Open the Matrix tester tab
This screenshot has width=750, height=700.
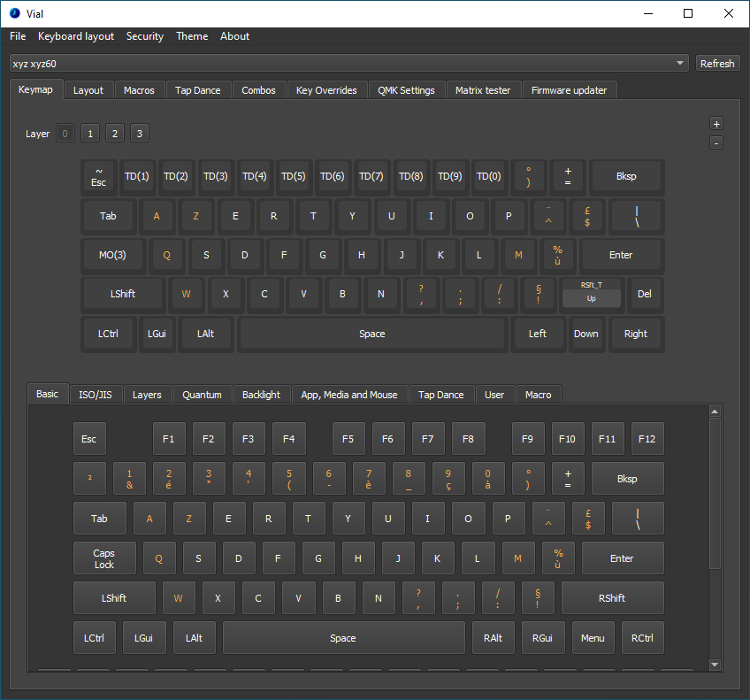(483, 90)
